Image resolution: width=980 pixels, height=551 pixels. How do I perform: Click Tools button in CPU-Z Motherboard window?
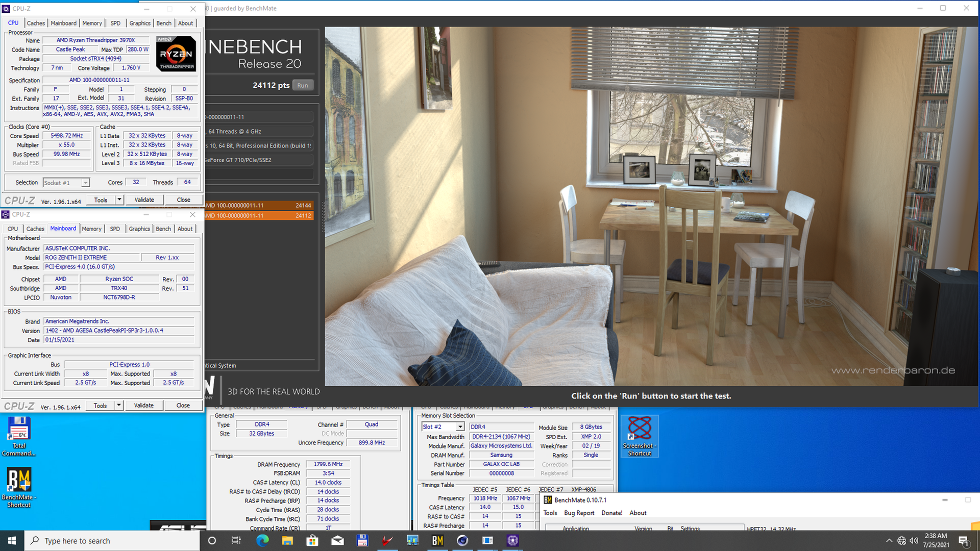coord(101,406)
